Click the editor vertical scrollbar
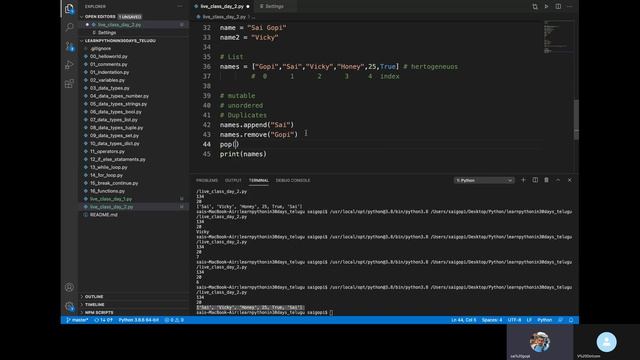640x360 pixels. pyautogui.click(x=576, y=120)
